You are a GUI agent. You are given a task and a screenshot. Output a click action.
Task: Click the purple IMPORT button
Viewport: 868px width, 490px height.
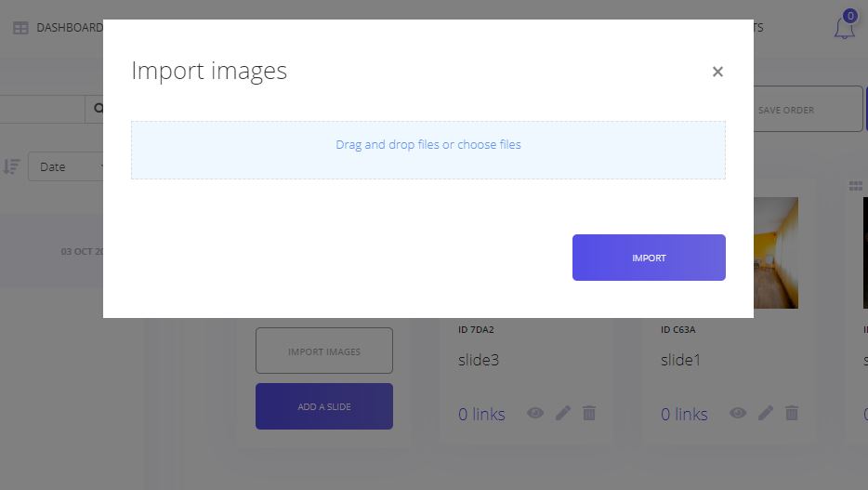tap(649, 258)
